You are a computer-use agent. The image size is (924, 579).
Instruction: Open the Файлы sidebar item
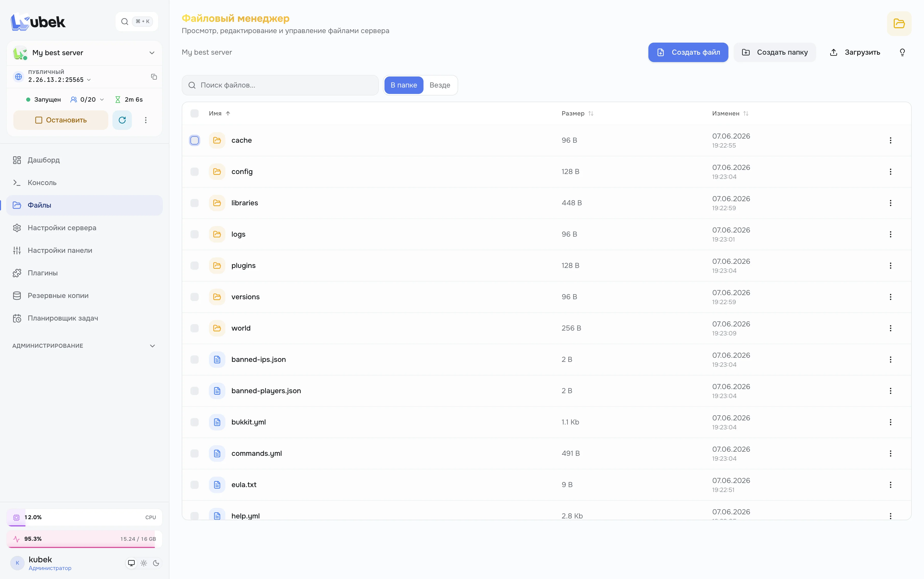pyautogui.click(x=84, y=205)
